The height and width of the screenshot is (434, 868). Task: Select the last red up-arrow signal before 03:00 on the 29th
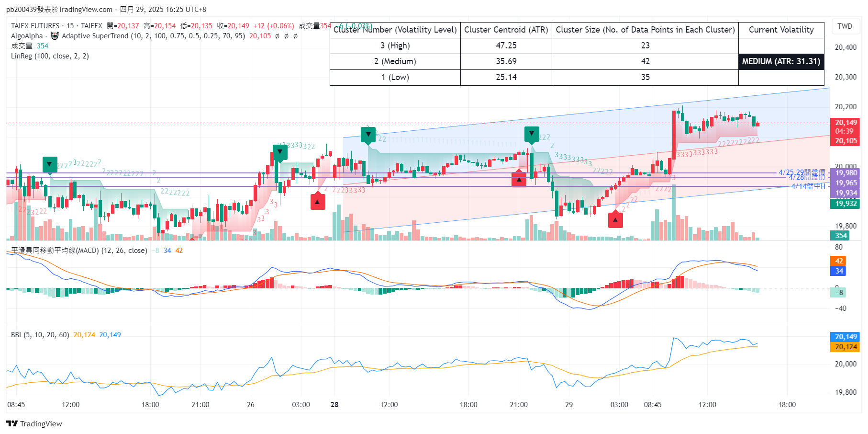click(x=615, y=220)
